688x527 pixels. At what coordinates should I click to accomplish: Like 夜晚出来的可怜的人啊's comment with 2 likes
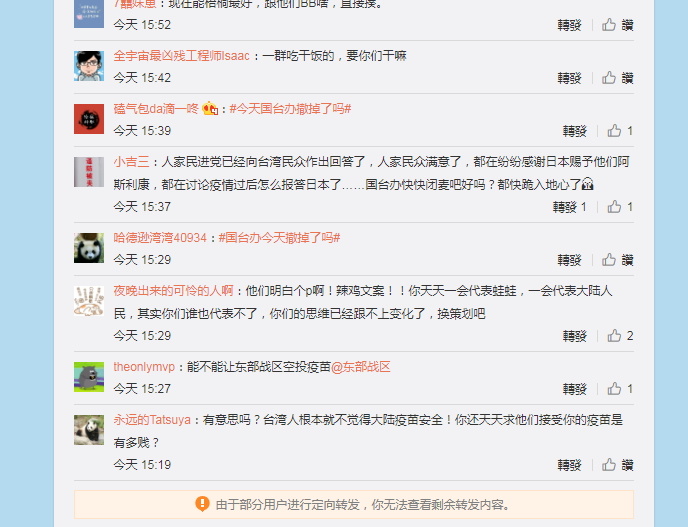tap(620, 336)
